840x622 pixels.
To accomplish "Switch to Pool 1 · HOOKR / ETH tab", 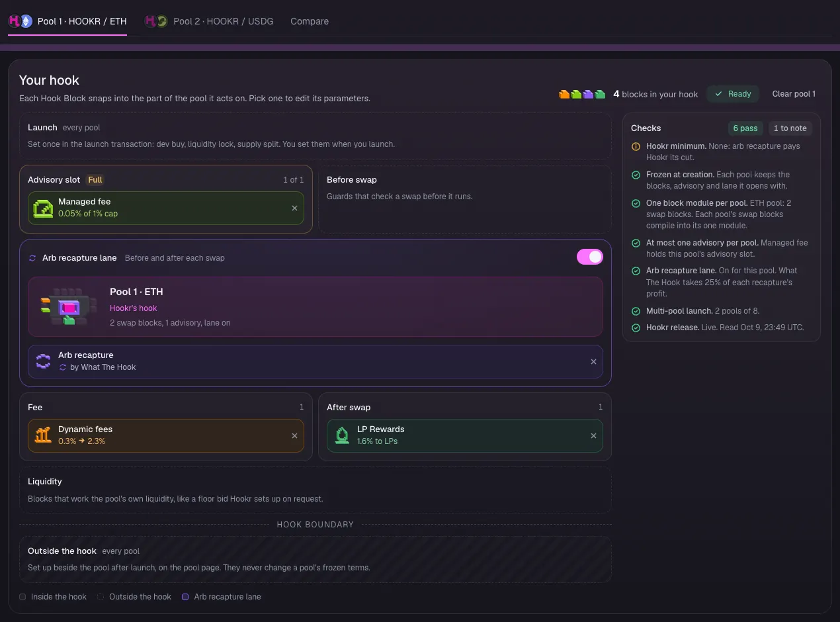I will tap(67, 21).
